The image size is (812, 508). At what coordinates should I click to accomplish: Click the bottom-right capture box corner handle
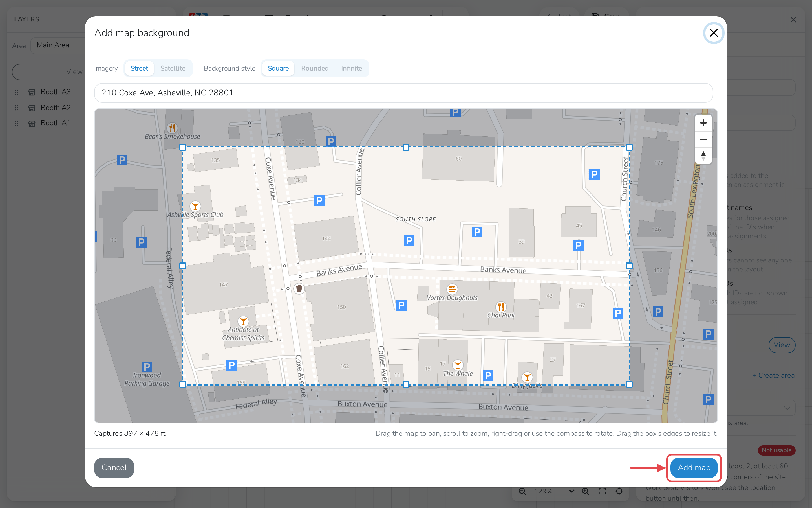coord(629,384)
